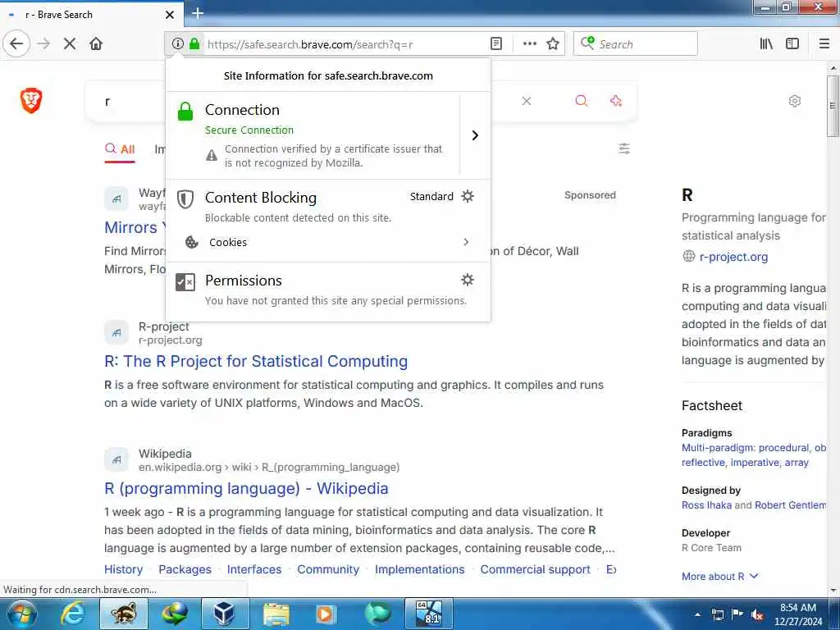
Task: Open the search filters slider icon
Action: (624, 148)
